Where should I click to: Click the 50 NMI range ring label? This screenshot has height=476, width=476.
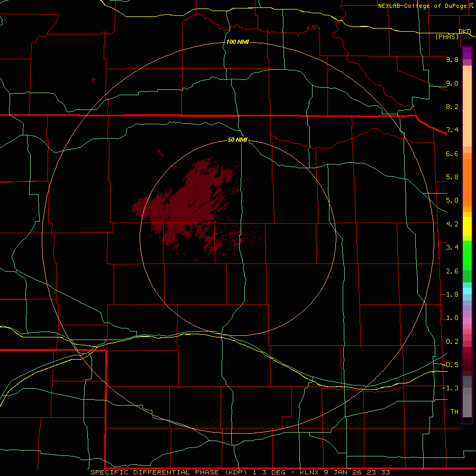click(237, 140)
